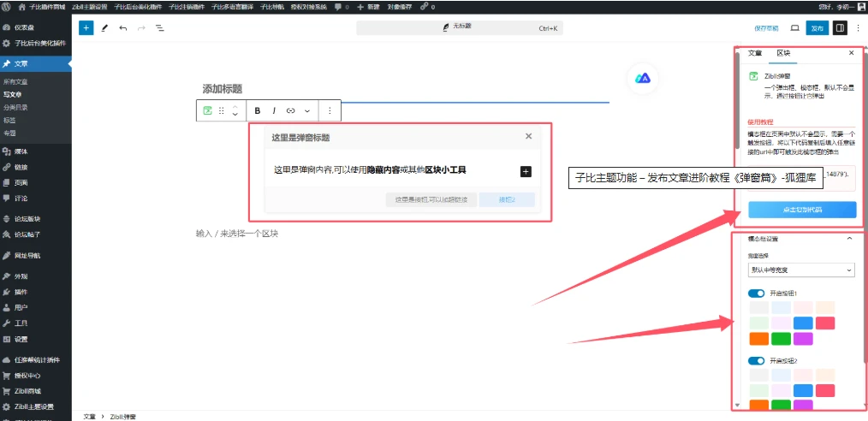The image size is (868, 421).
Task: Open more rich text options chevron
Action: 307,110
